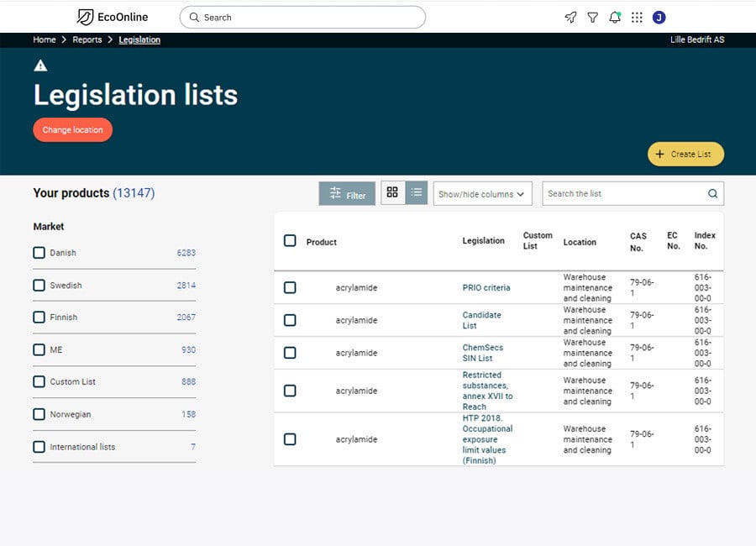Select all rows via header checkbox

click(290, 241)
